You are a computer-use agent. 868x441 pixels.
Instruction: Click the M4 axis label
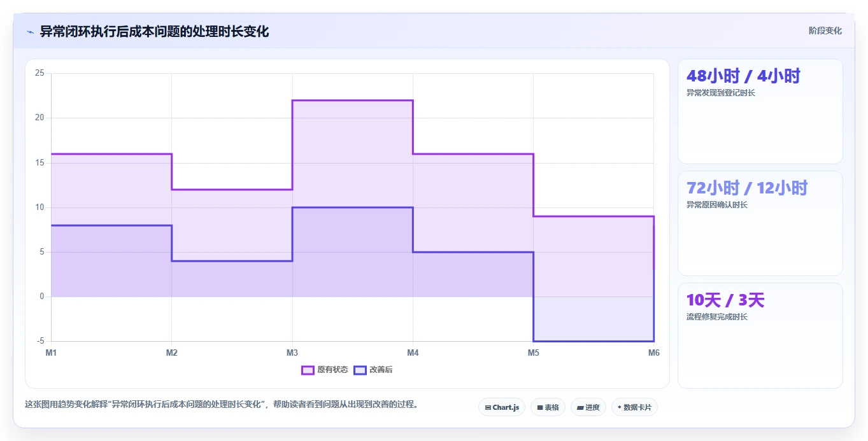click(413, 353)
